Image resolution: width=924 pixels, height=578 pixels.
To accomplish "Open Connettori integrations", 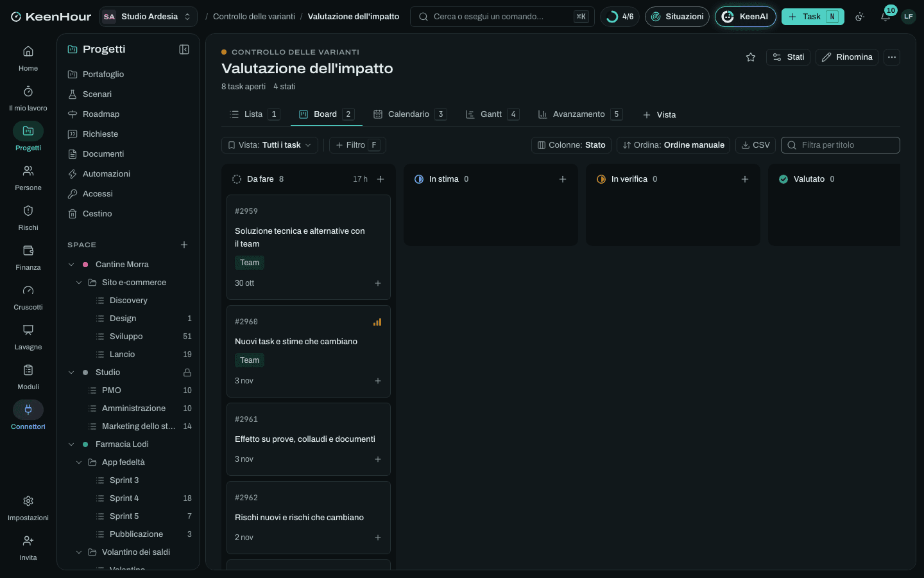I will tap(28, 416).
